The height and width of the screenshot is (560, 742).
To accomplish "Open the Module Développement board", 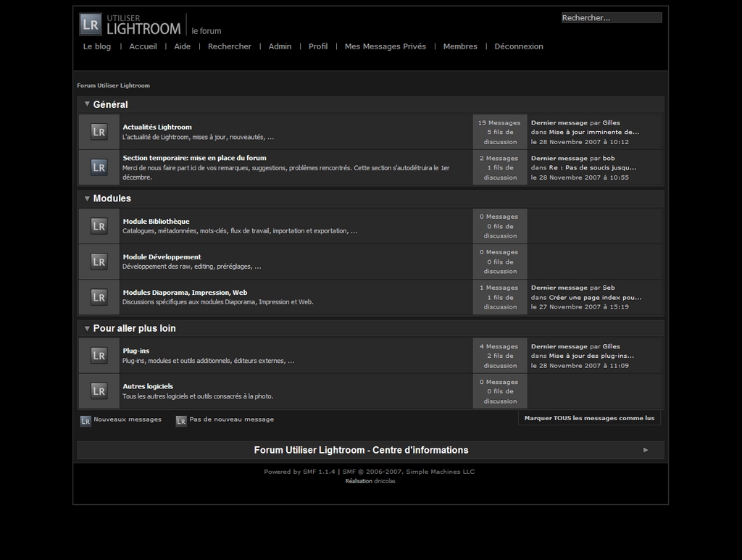I will (162, 257).
